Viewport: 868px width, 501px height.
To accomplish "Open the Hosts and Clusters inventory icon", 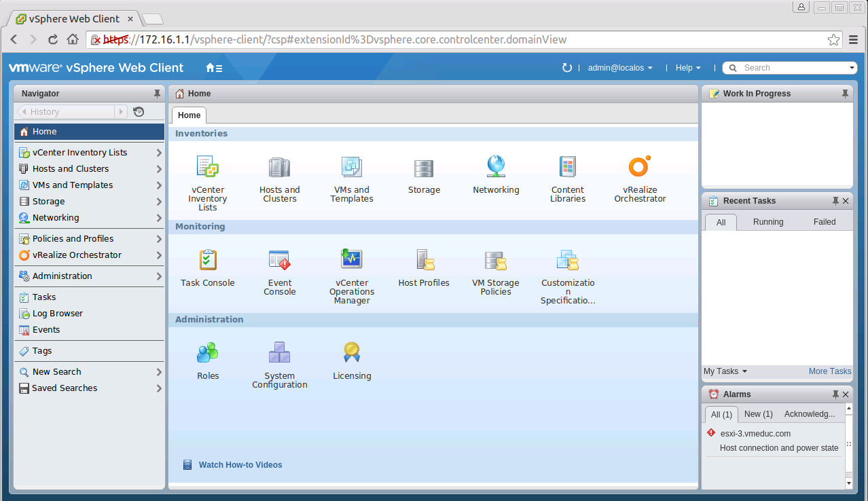I will click(x=279, y=166).
